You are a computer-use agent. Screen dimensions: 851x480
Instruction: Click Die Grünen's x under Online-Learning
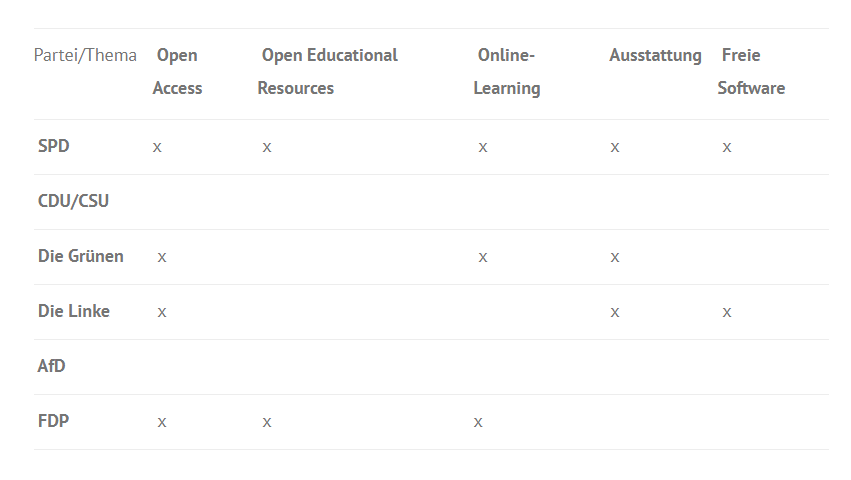(x=483, y=257)
